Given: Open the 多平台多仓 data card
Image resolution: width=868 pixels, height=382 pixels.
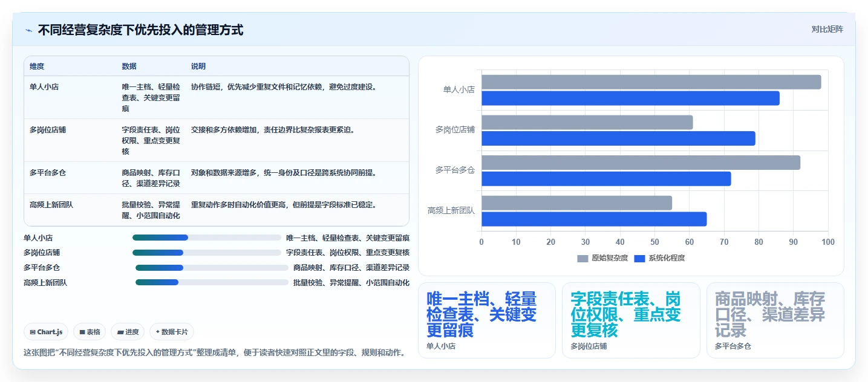Looking at the screenshot, I should [x=775, y=320].
